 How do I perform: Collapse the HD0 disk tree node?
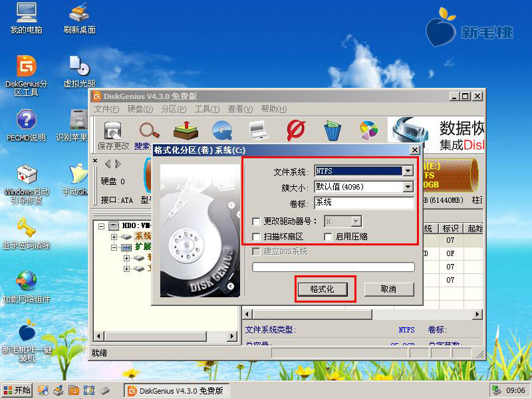[101, 225]
